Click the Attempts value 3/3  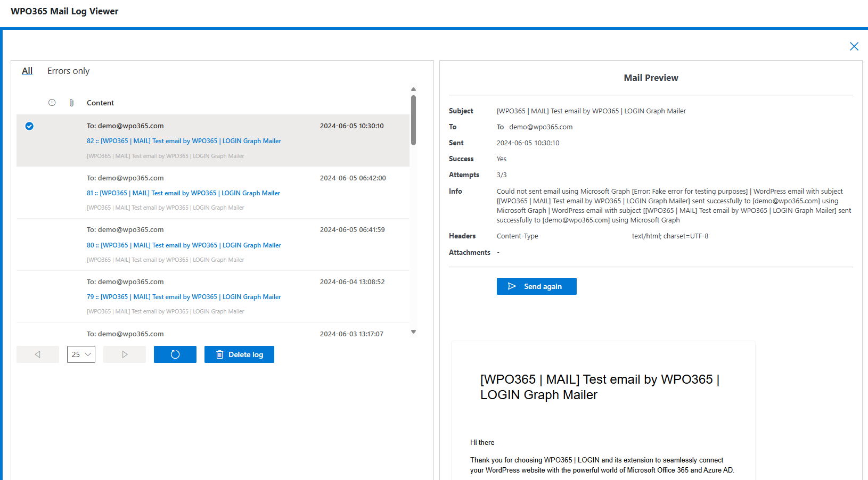(502, 175)
